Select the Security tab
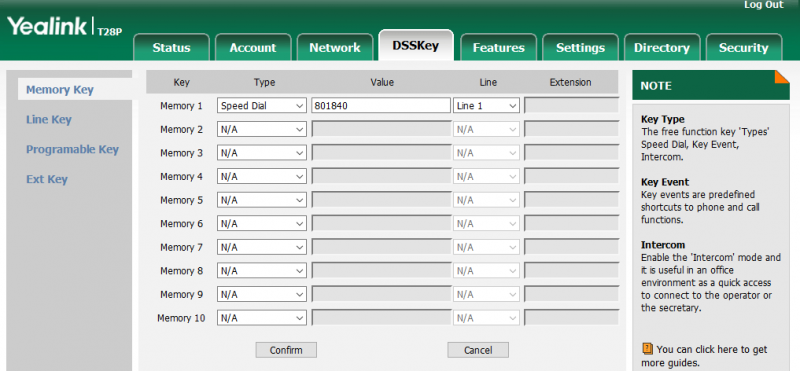 tap(744, 47)
